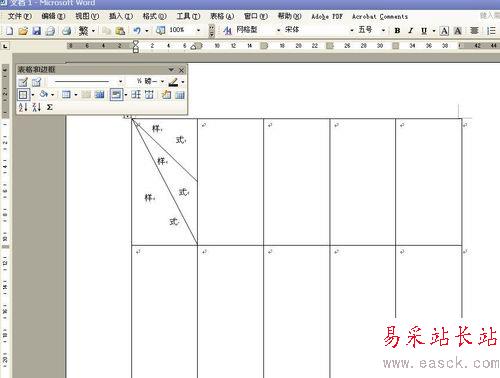Click the Show/Hide Gridlines icon
This screenshot has height=378, width=500.
pos(180,95)
